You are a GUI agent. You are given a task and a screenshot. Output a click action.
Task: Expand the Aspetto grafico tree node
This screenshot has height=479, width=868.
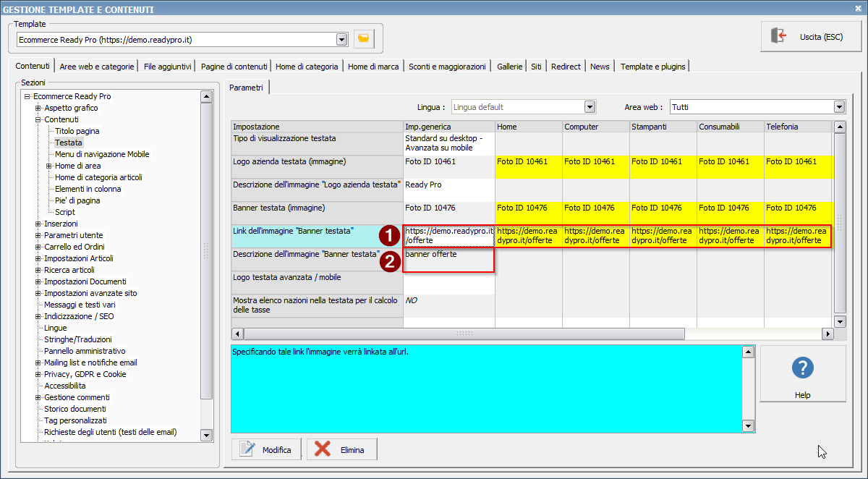(x=38, y=108)
